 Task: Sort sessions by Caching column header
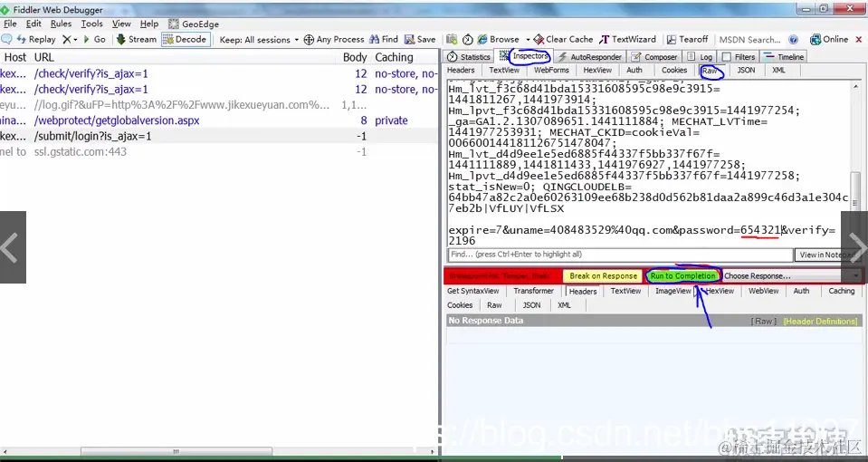tap(394, 57)
